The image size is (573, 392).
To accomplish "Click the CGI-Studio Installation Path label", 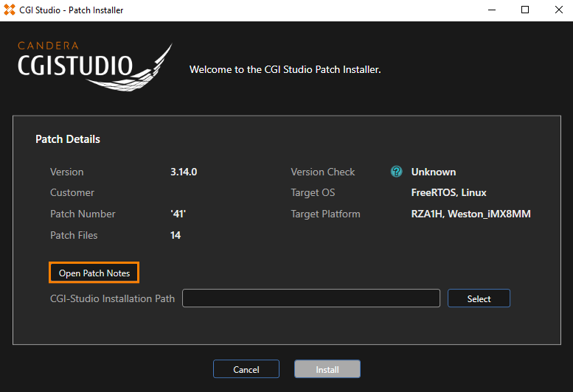I will (x=112, y=298).
